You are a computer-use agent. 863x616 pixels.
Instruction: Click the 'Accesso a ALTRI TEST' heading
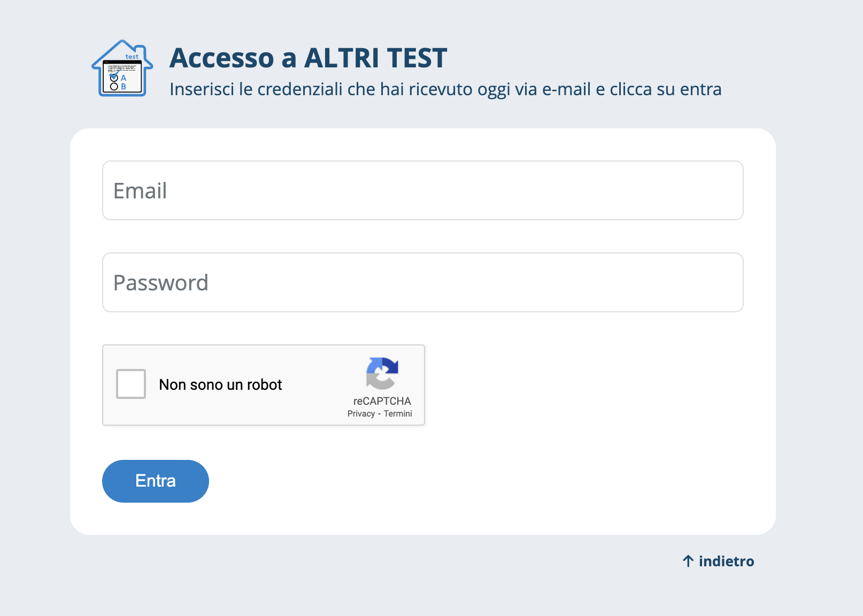308,58
